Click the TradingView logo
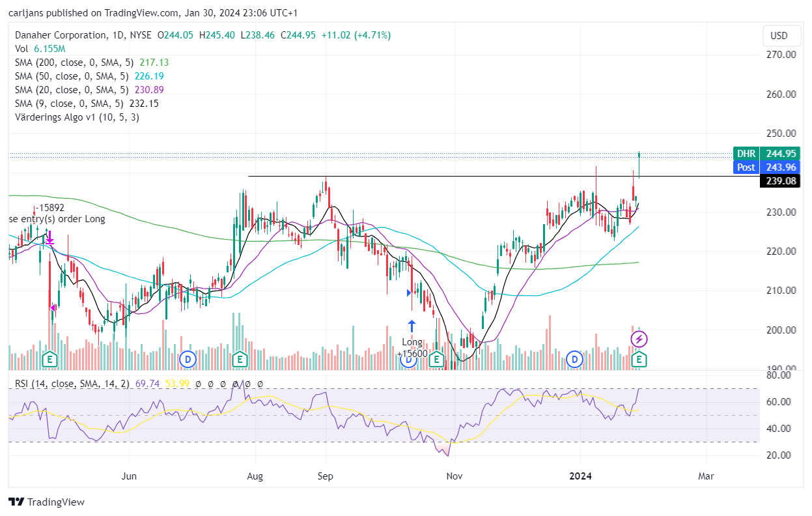 tap(47, 502)
